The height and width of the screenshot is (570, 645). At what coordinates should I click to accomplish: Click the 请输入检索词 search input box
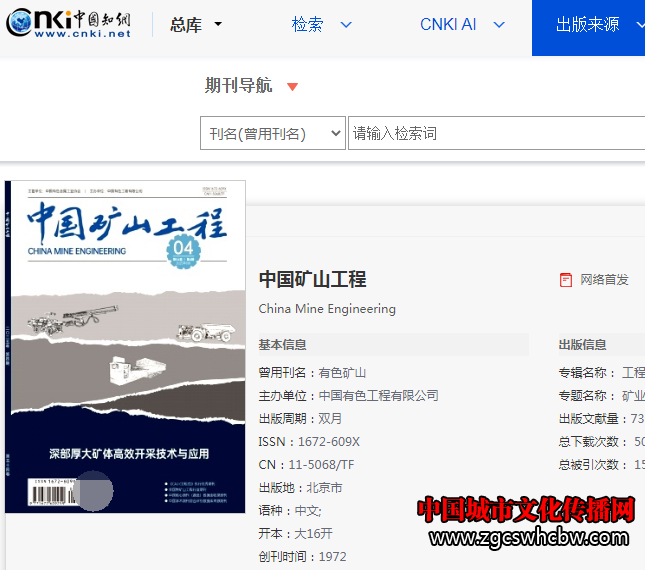495,133
